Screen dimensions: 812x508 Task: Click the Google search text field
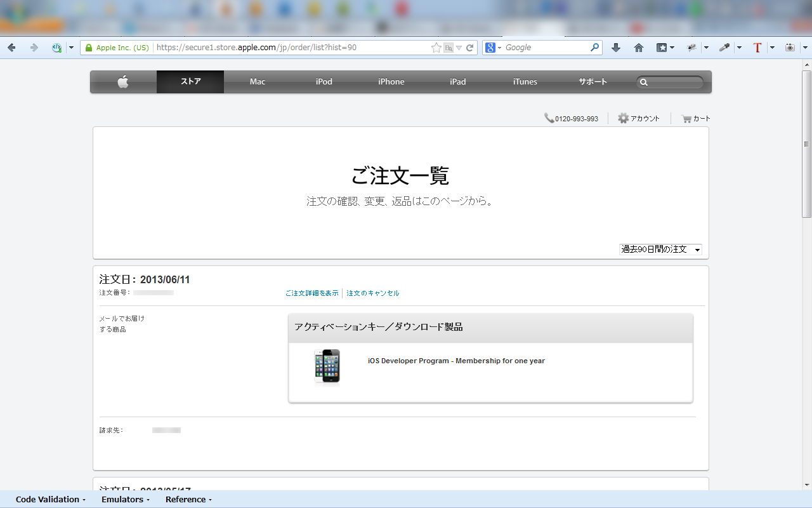click(546, 48)
